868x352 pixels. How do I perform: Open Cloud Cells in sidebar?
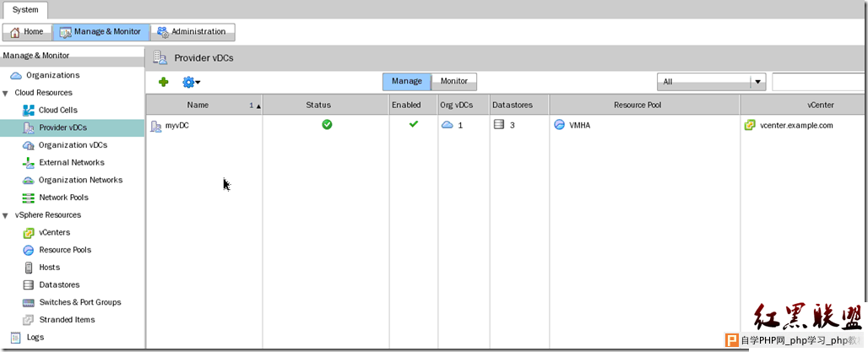[x=58, y=110]
